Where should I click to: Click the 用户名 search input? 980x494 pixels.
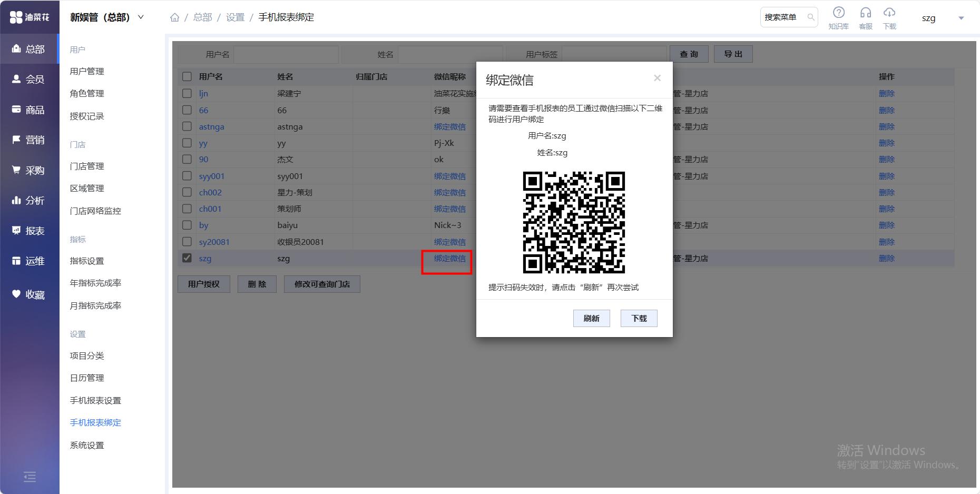(x=286, y=54)
